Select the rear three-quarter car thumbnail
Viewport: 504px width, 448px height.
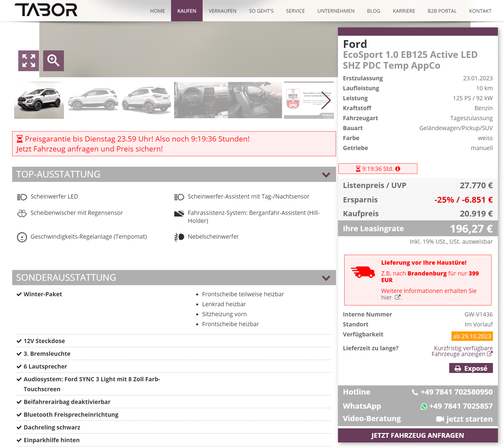[147, 100]
